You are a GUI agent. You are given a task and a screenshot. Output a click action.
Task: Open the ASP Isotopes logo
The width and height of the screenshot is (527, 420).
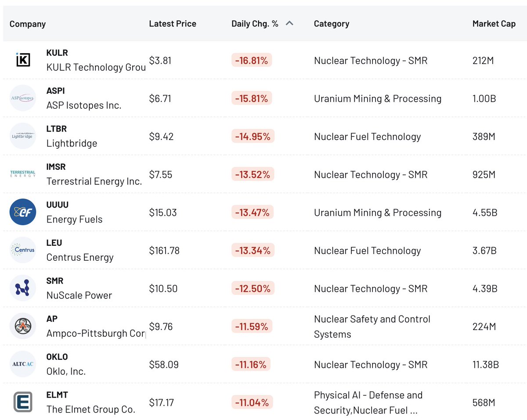[22, 98]
